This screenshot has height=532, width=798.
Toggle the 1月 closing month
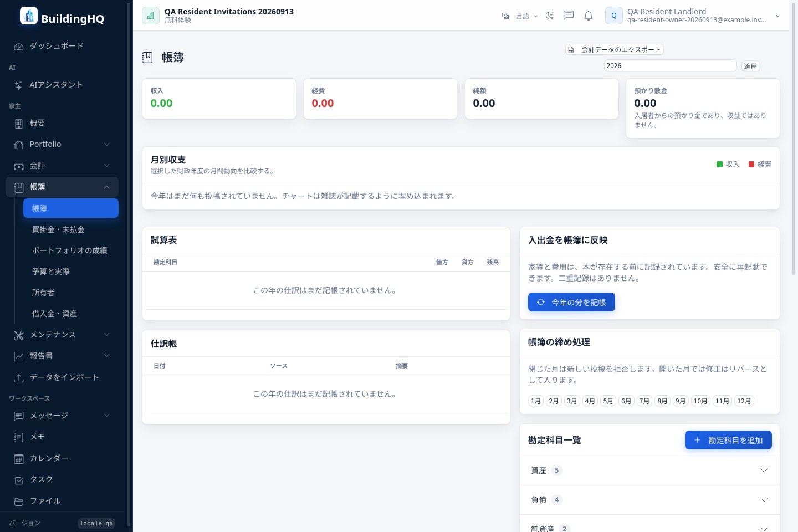tap(535, 401)
